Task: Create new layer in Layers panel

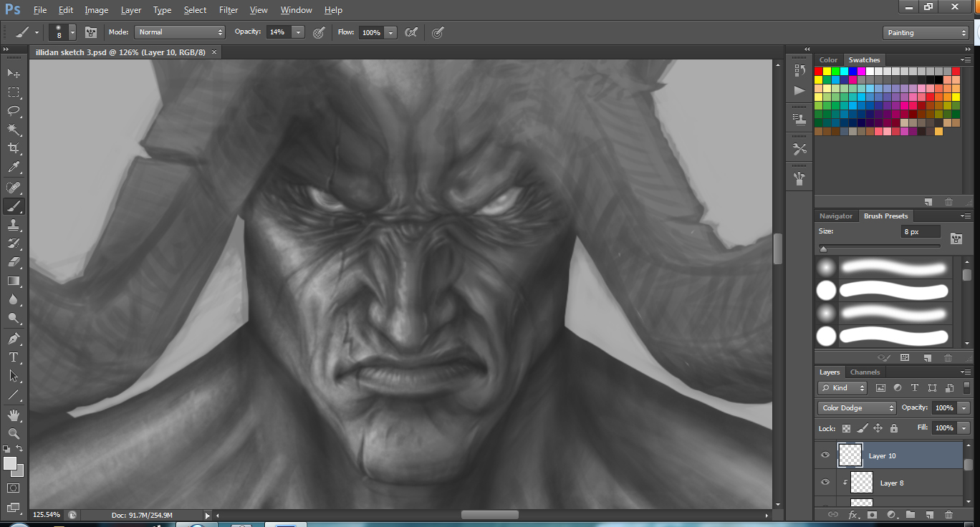Action: [929, 514]
